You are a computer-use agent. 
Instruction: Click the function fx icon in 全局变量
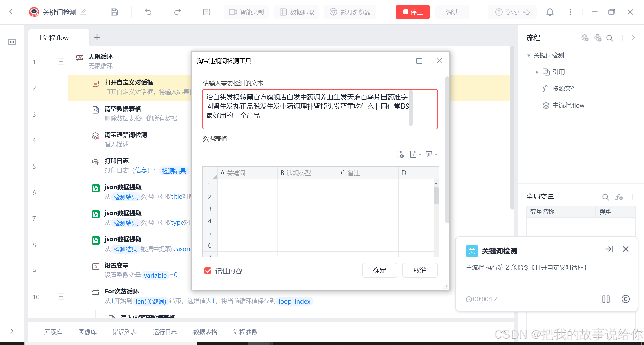tap(619, 197)
